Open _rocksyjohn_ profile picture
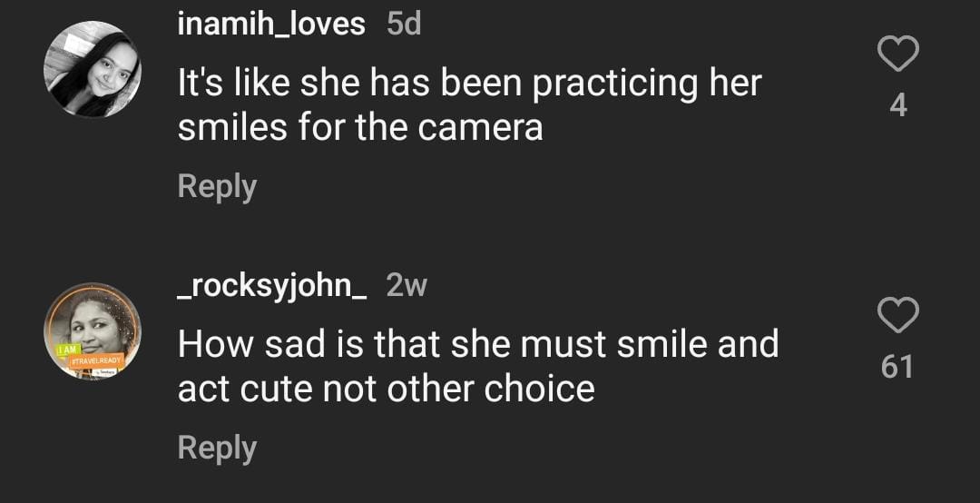This screenshot has height=503, width=980. (x=93, y=330)
